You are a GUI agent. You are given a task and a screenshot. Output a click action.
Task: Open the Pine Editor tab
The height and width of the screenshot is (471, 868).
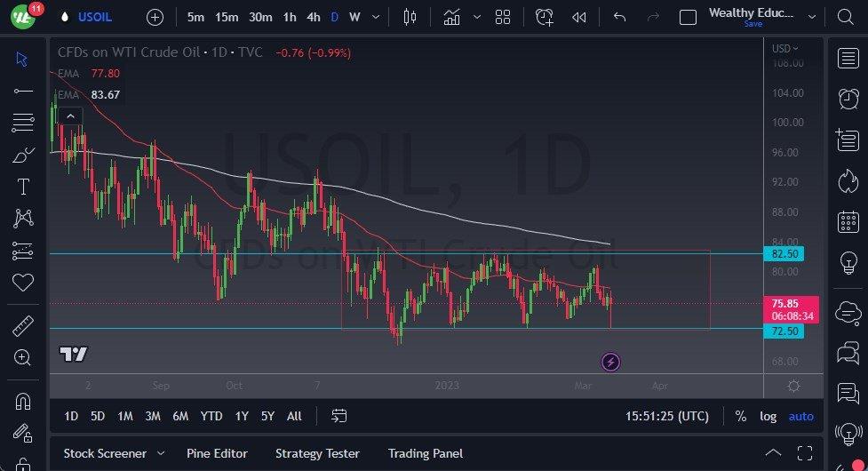point(217,453)
